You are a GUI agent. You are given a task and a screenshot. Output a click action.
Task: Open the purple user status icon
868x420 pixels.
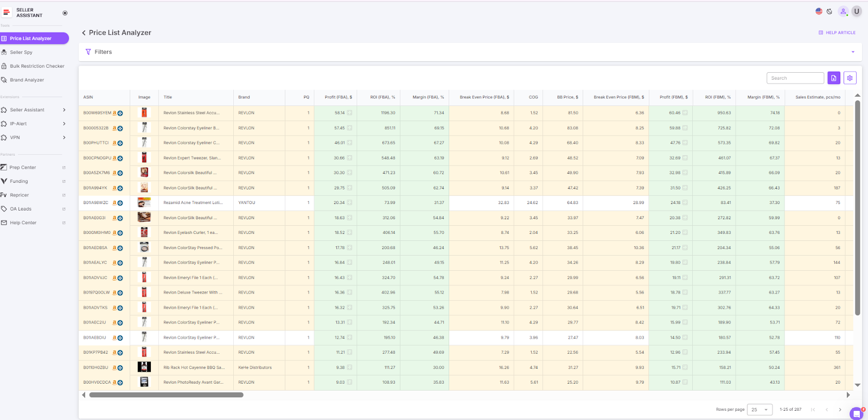pyautogui.click(x=843, y=11)
